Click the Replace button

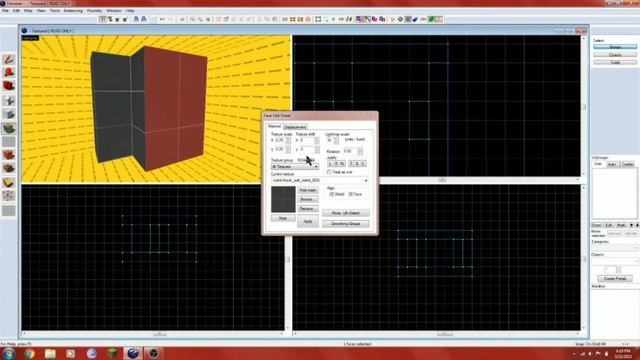307,209
